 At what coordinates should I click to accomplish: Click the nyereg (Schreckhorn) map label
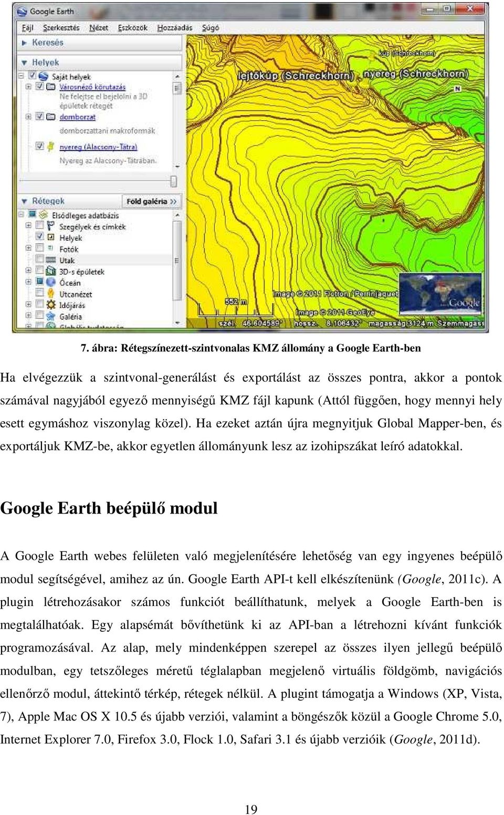click(x=416, y=74)
